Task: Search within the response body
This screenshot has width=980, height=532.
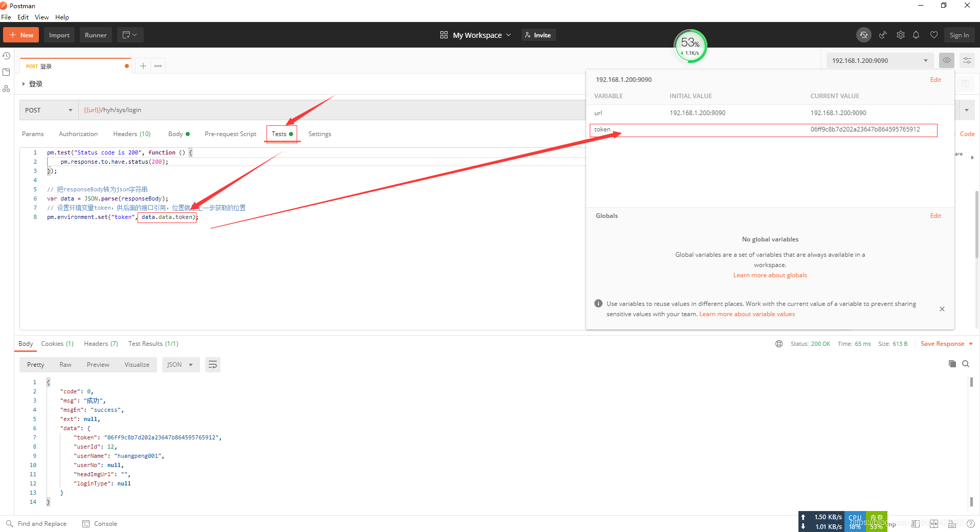Action: click(966, 364)
